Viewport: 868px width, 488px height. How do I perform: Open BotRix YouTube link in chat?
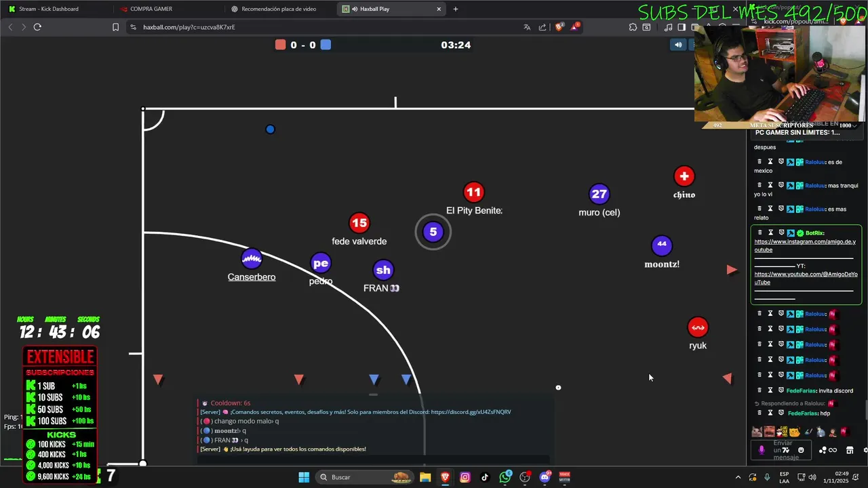tap(806, 278)
